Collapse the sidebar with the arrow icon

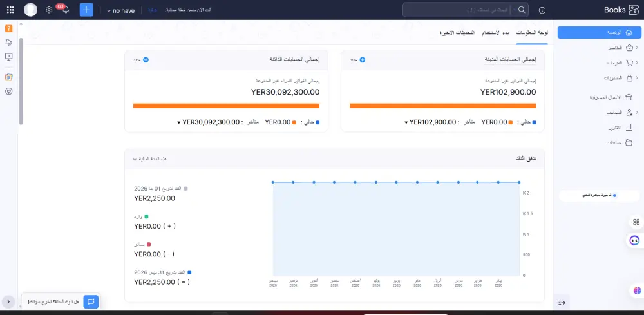(562, 303)
